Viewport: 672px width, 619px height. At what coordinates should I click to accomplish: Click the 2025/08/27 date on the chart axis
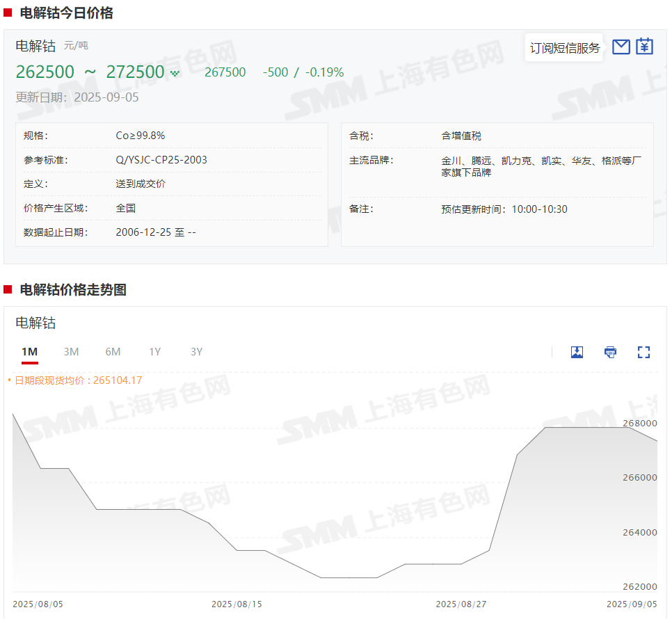461,604
